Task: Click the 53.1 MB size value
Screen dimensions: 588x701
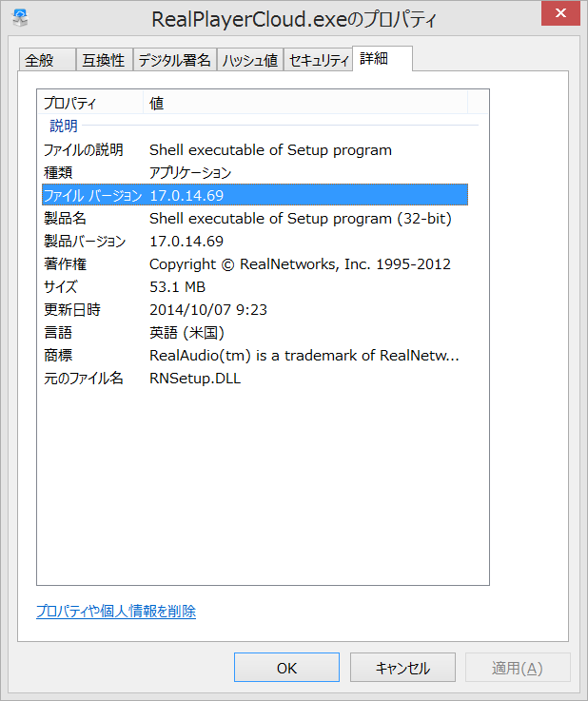Action: [178, 287]
